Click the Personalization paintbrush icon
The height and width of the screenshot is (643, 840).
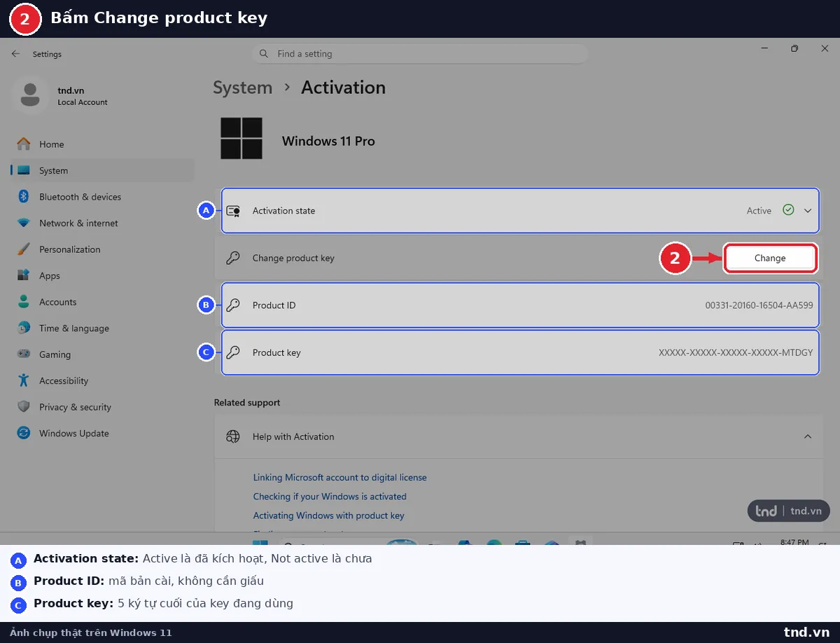click(x=24, y=249)
